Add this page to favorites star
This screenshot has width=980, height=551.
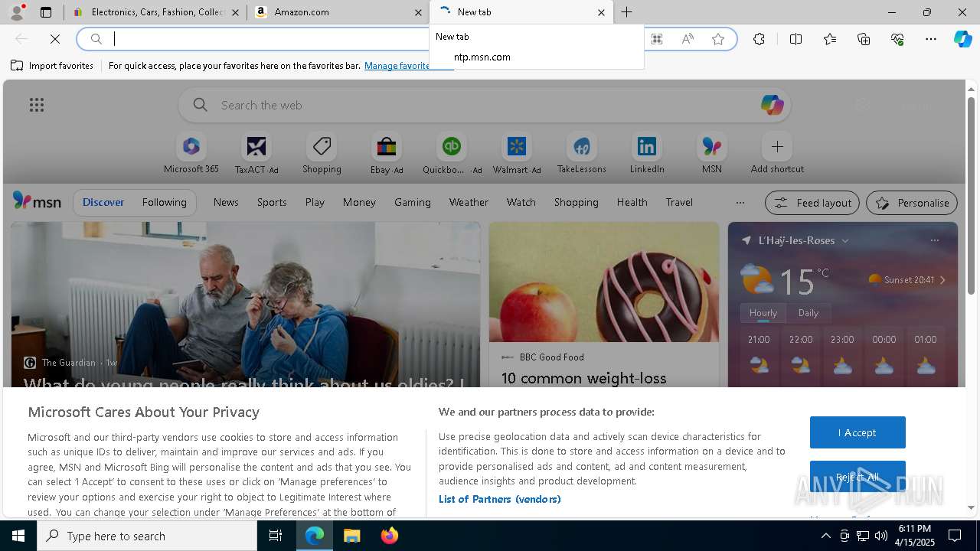[718, 39]
